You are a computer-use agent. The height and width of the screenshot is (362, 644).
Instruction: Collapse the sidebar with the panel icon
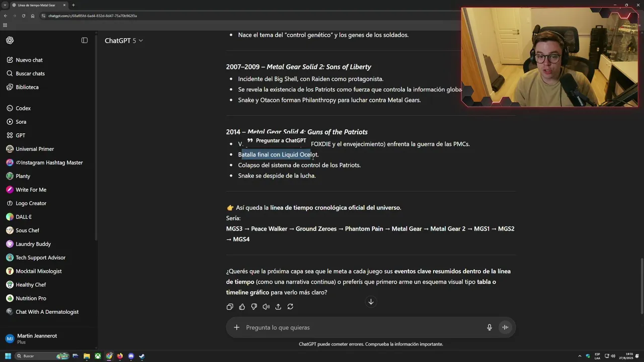click(x=85, y=40)
